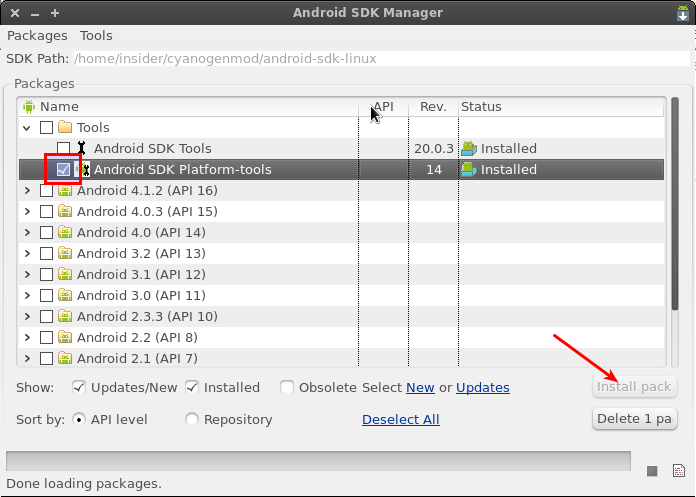Expand the Android 4.0.3 (API 15) node

[27, 211]
